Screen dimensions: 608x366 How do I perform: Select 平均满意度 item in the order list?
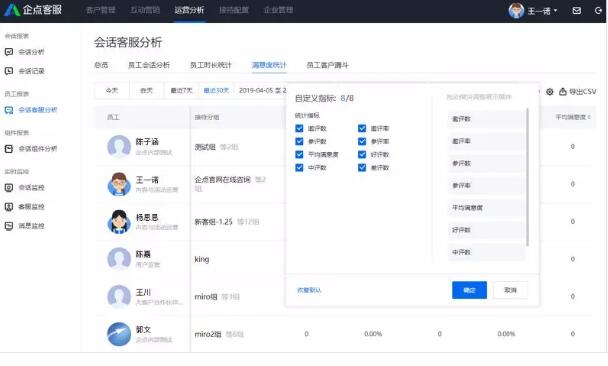[x=485, y=208]
